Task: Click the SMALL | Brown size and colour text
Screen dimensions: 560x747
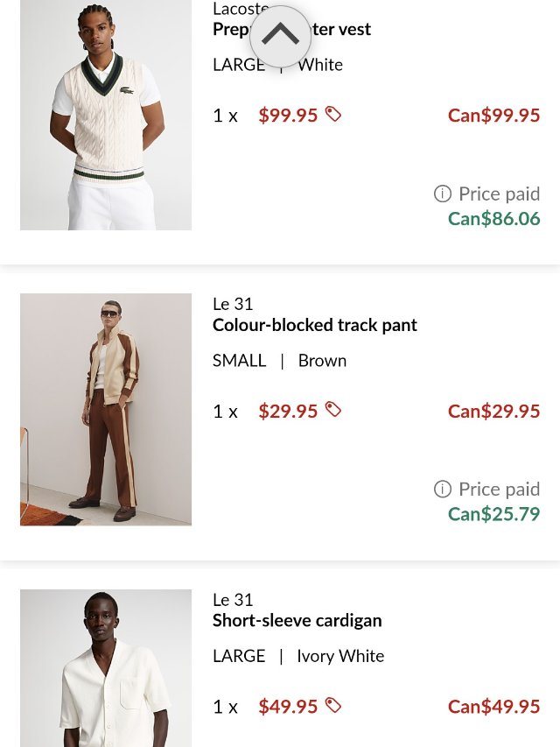Action: pyautogui.click(x=280, y=360)
